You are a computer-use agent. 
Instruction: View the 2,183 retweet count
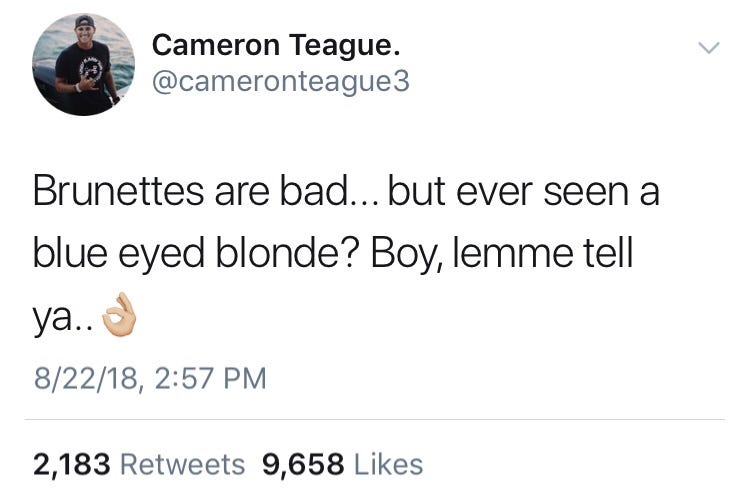tap(72, 465)
